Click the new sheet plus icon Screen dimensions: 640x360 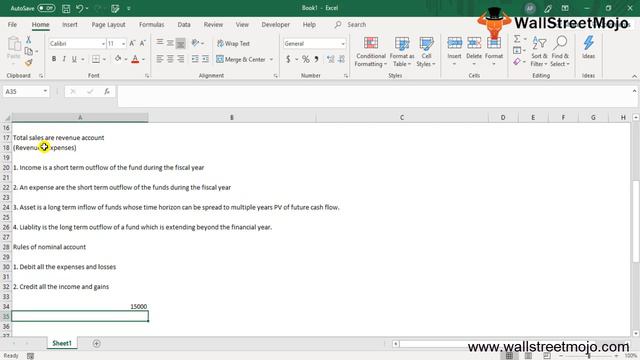click(x=96, y=344)
